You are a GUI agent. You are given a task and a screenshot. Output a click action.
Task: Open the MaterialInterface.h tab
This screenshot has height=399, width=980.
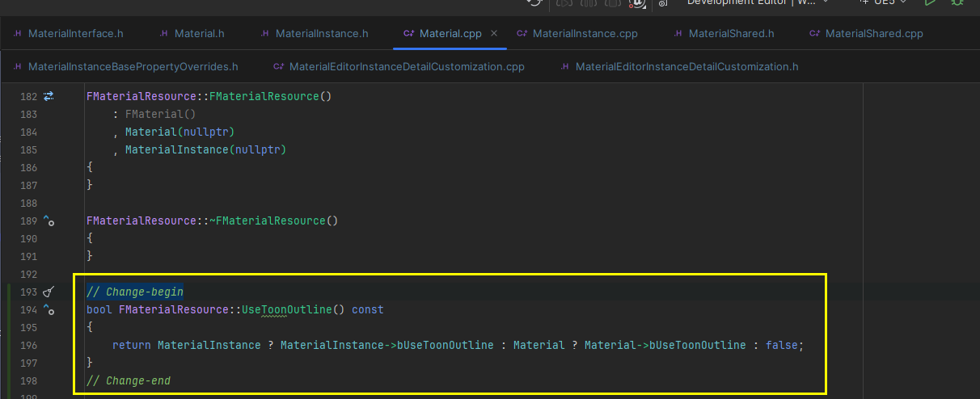69,34
